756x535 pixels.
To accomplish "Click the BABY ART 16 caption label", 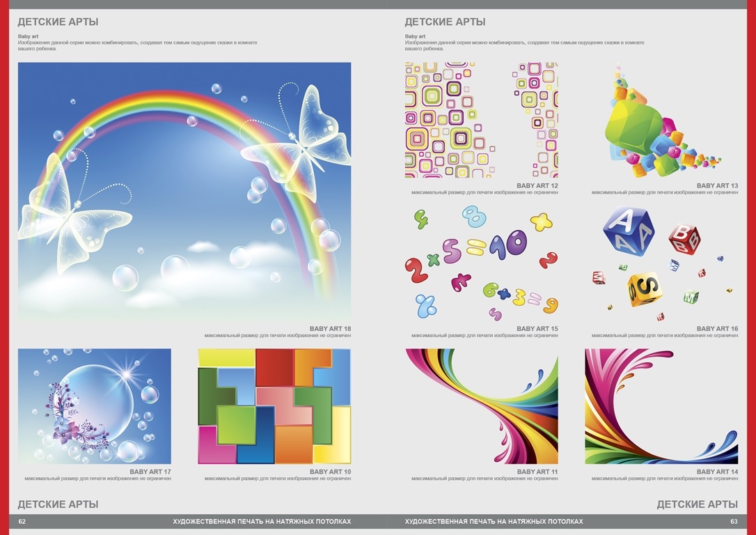I will (717, 329).
